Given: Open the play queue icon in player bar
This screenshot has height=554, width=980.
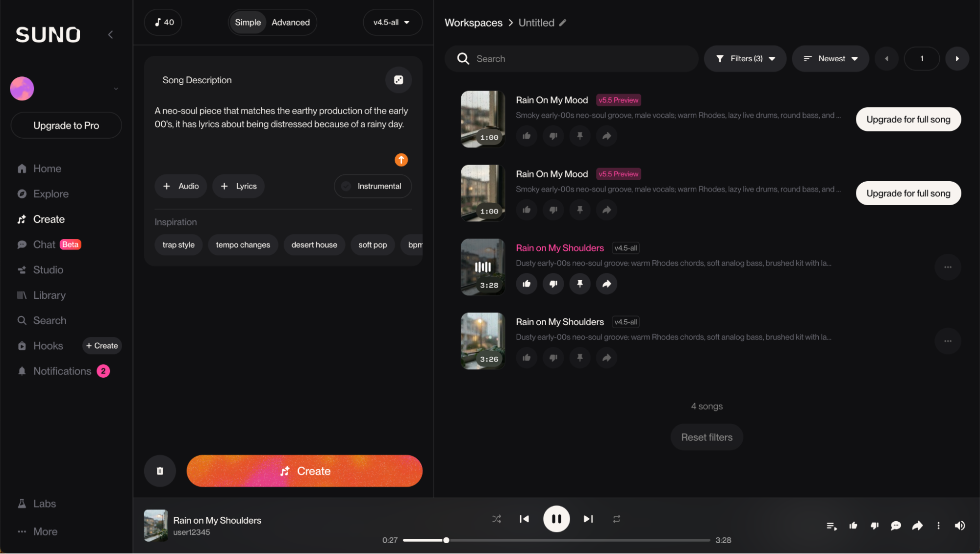Looking at the screenshot, I should [831, 526].
